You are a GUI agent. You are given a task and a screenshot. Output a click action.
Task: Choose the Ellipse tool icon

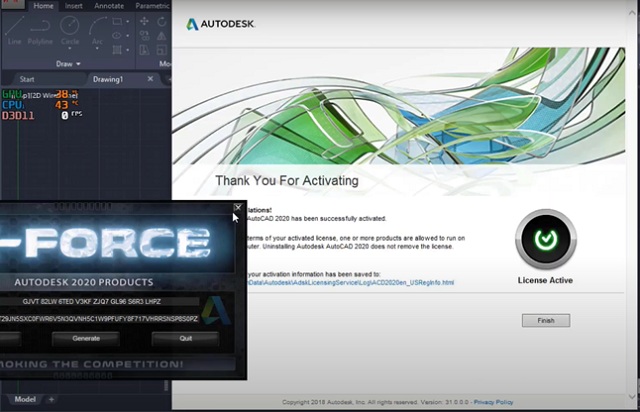click(x=117, y=36)
